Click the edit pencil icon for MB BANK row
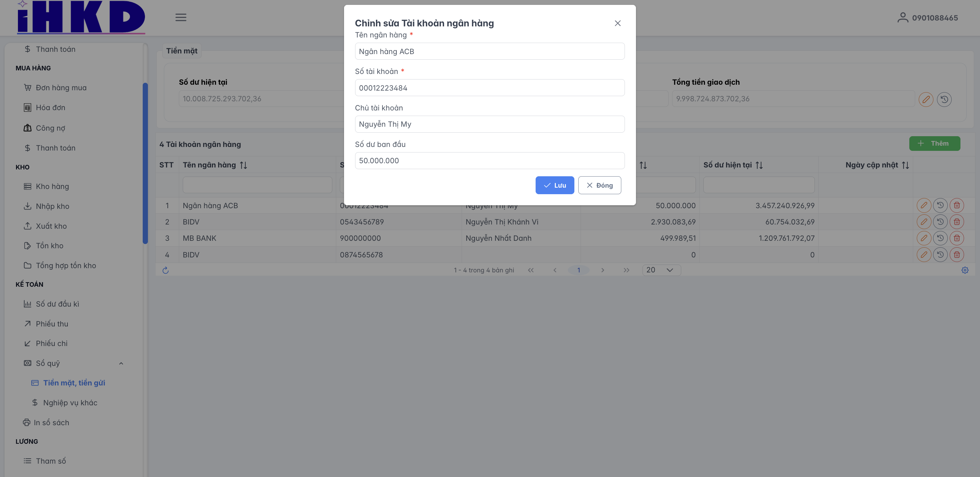980x477 pixels. [x=924, y=238]
